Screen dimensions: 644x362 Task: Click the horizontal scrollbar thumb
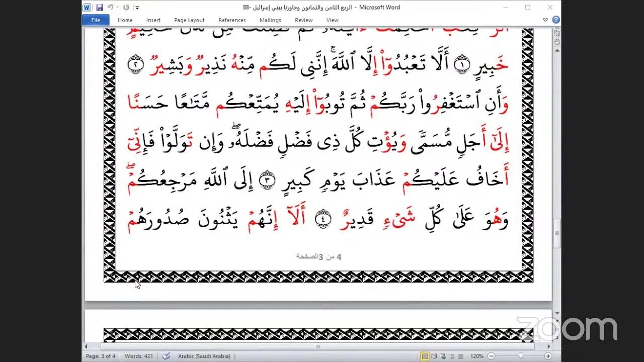(317, 346)
